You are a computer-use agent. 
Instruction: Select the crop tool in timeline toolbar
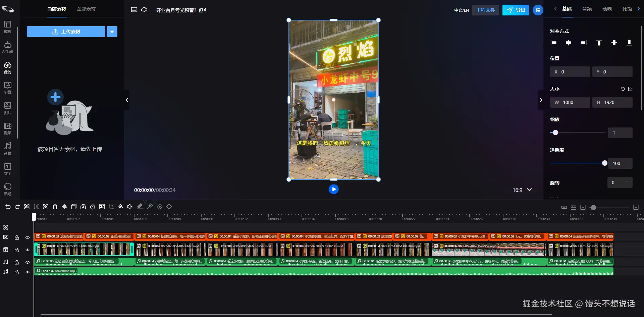pos(111,207)
